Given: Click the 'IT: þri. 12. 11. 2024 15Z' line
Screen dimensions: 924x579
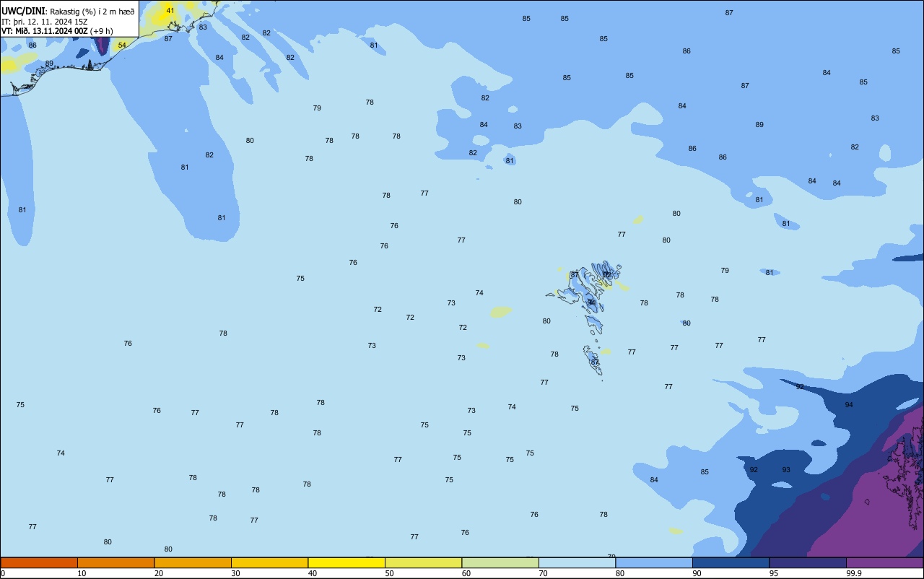Looking at the screenshot, I should (44, 21).
